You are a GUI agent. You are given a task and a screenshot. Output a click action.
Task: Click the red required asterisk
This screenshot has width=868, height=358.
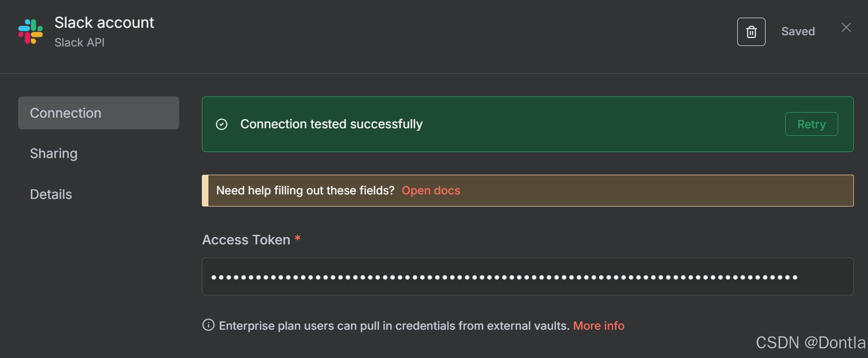(x=298, y=238)
